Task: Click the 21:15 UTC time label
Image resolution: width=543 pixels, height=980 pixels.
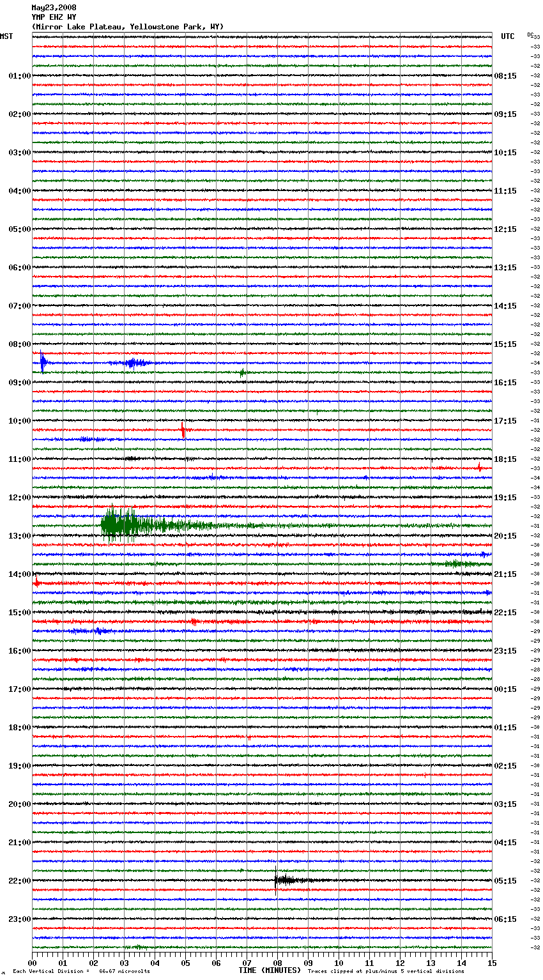Action: (x=505, y=574)
